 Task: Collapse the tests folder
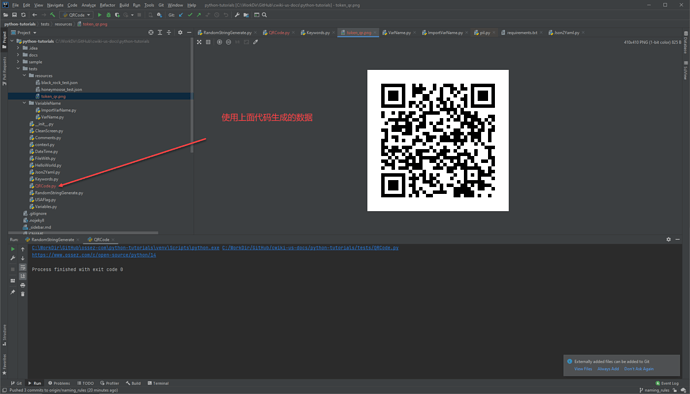[x=18, y=69]
